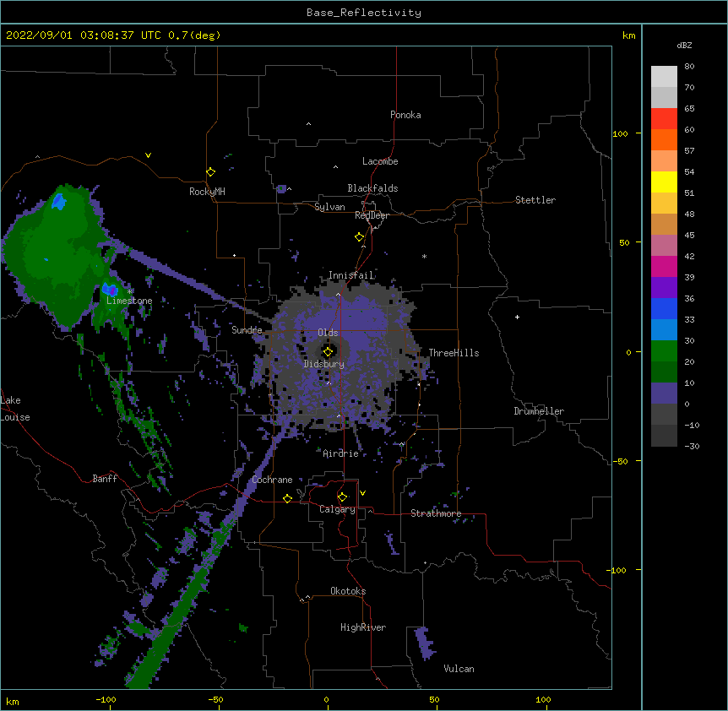Click the ThreeHills city label
This screenshot has height=711, width=728.
[x=454, y=353]
